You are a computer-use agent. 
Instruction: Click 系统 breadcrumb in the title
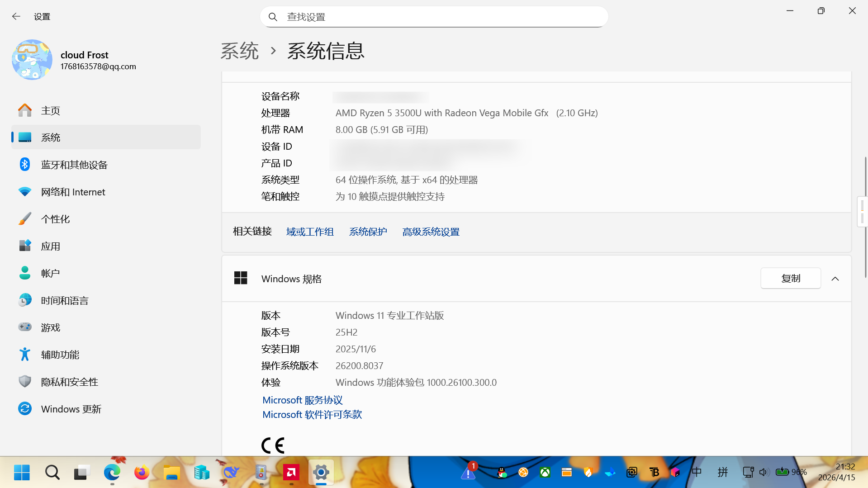(x=239, y=51)
